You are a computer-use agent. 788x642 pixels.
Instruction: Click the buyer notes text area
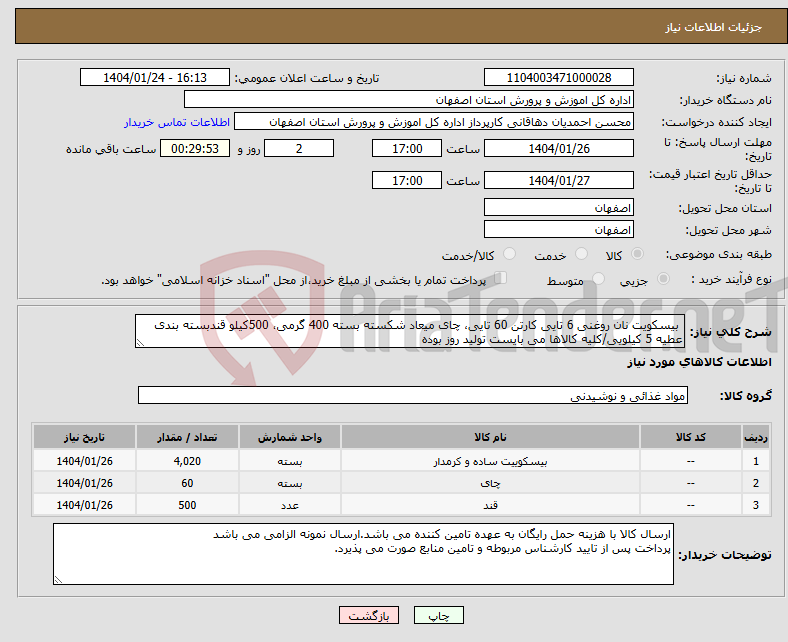coord(363,554)
